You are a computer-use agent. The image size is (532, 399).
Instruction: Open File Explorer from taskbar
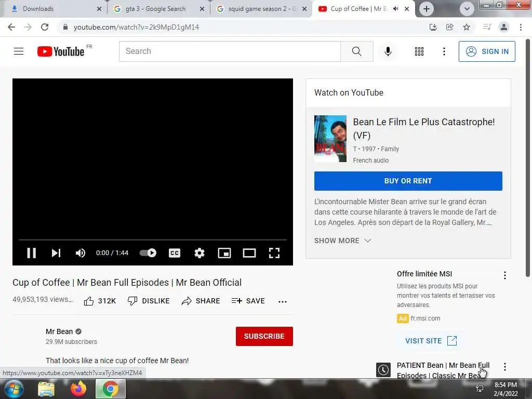46,389
